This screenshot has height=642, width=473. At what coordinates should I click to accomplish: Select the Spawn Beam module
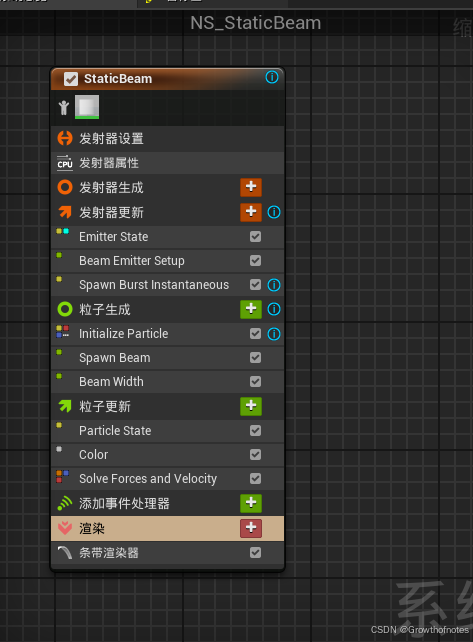tap(167, 358)
